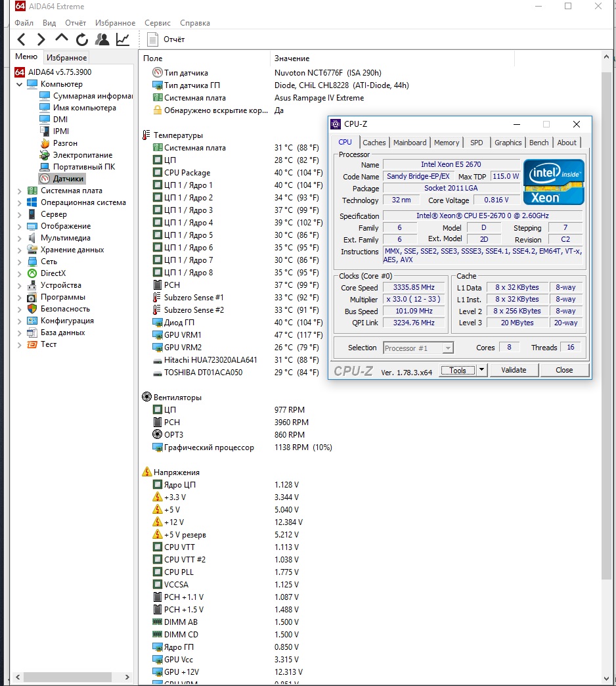
Task: Click the CPU-Z Tools button
Action: click(458, 371)
